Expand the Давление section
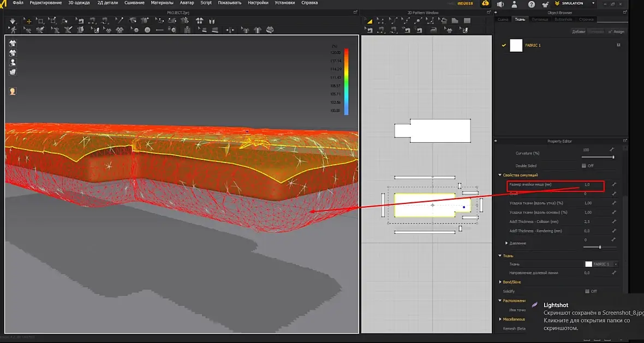Viewport: 644px width, 343px height. point(506,243)
